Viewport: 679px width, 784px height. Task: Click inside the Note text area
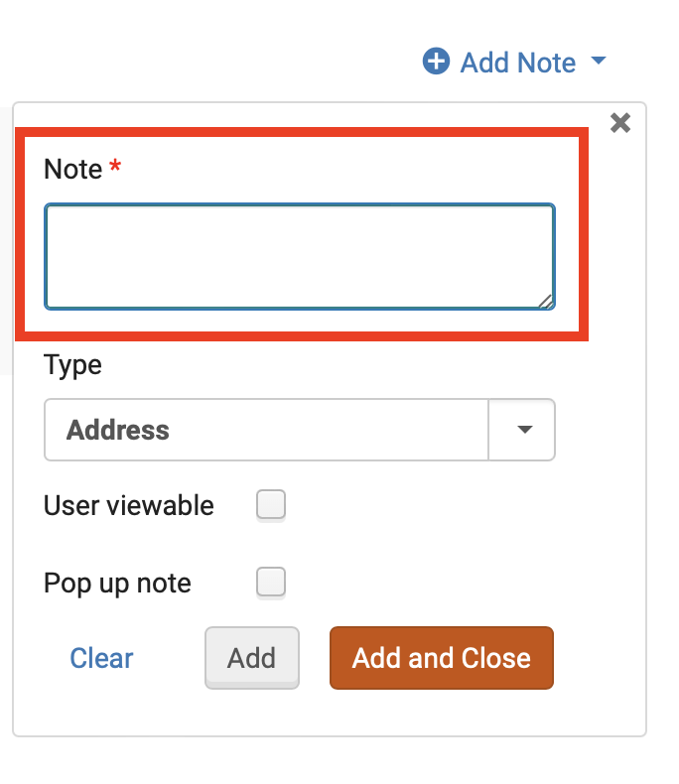299,256
